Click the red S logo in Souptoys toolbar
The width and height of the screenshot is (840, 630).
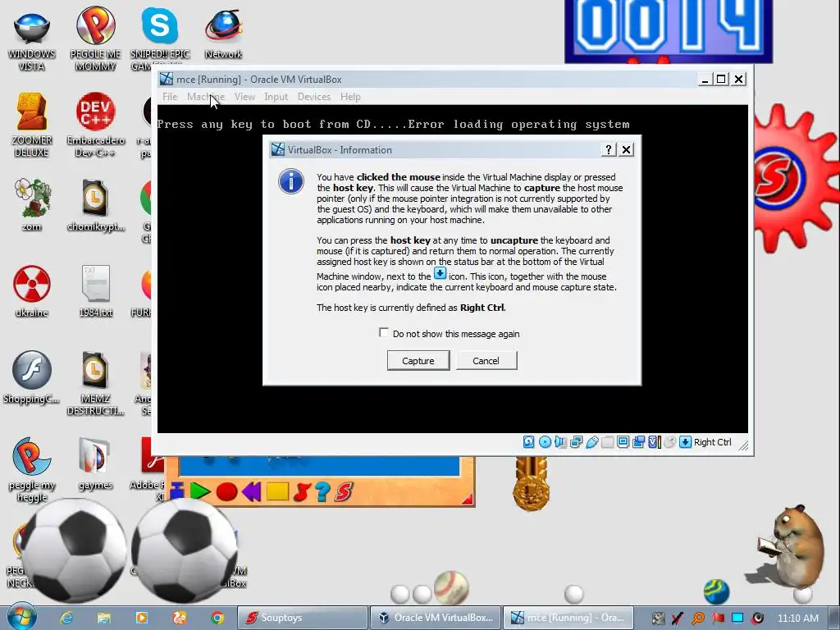[x=345, y=491]
